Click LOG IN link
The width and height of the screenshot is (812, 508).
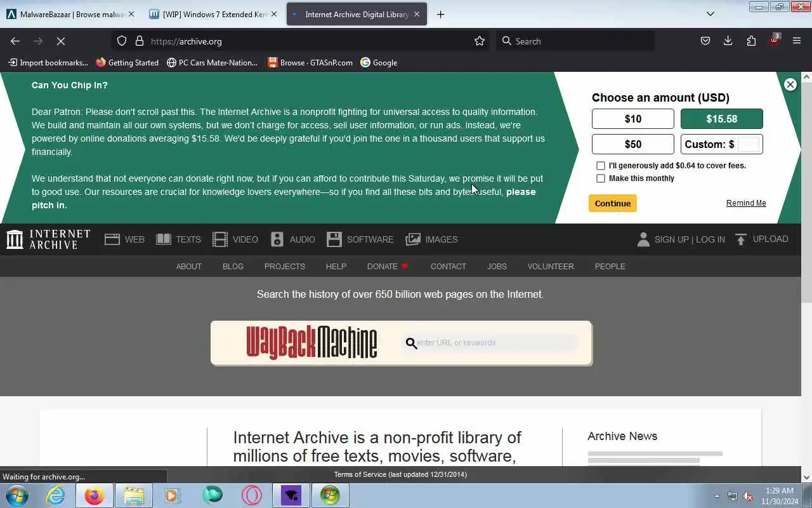[710, 239]
